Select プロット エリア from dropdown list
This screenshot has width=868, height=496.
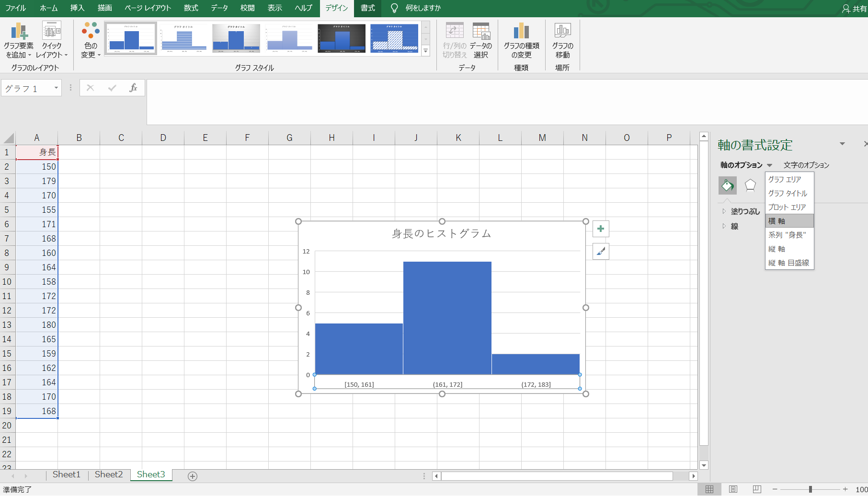pos(789,208)
